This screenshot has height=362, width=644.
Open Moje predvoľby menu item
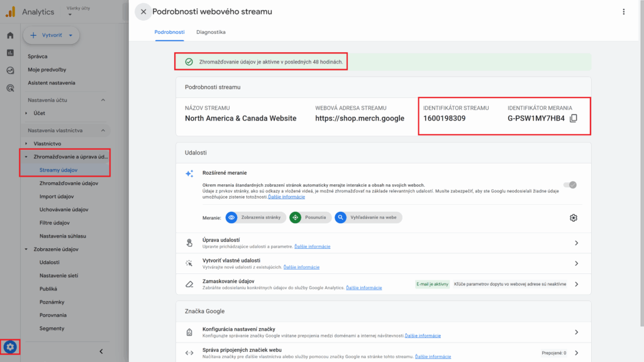tap(47, 70)
